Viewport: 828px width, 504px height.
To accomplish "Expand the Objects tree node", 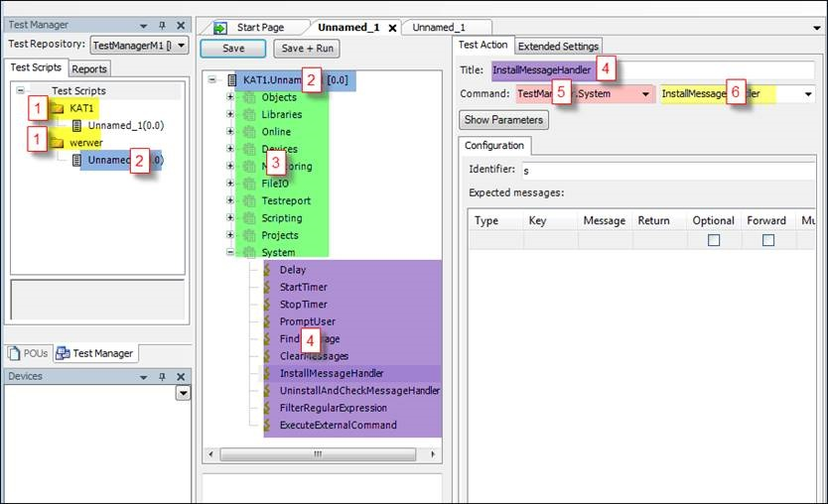I will (x=231, y=97).
